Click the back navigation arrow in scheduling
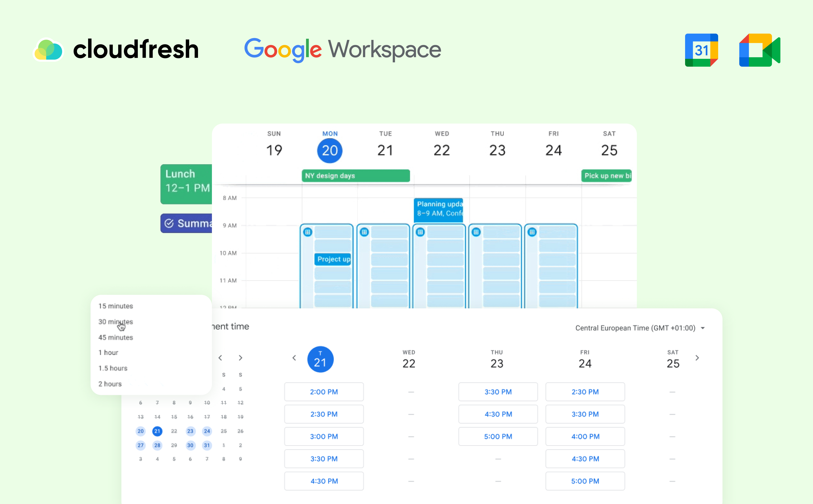The height and width of the screenshot is (504, 813). tap(294, 358)
